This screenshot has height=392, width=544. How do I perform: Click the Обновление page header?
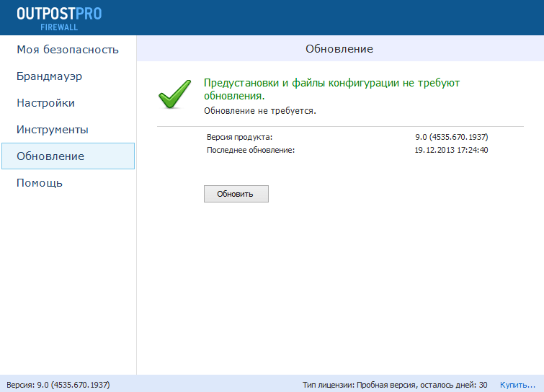point(339,49)
